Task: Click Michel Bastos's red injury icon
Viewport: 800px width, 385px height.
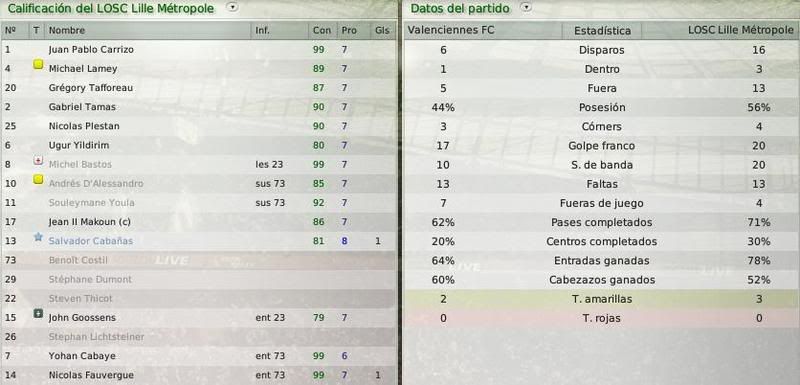Action: [x=38, y=161]
